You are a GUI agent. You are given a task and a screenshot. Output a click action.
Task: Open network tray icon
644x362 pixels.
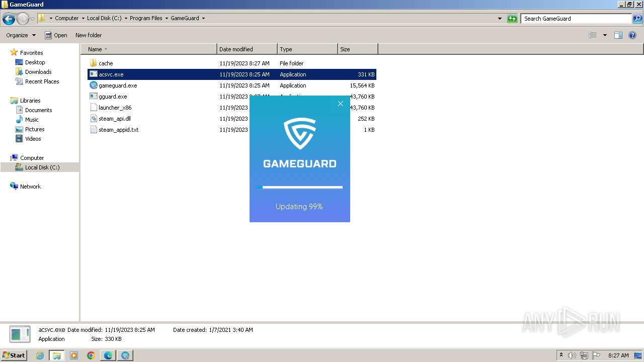pos(584,355)
